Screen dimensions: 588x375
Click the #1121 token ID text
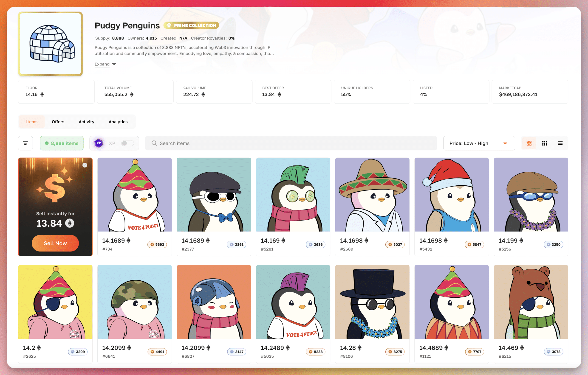425,356
